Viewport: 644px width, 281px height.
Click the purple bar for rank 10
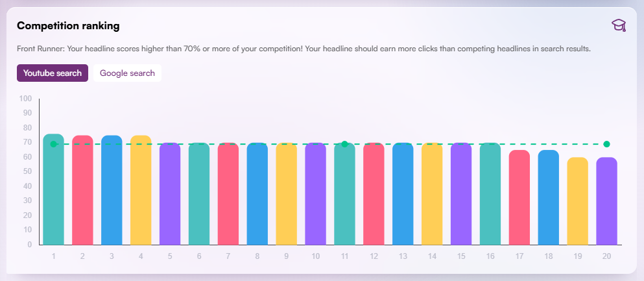tap(315, 194)
